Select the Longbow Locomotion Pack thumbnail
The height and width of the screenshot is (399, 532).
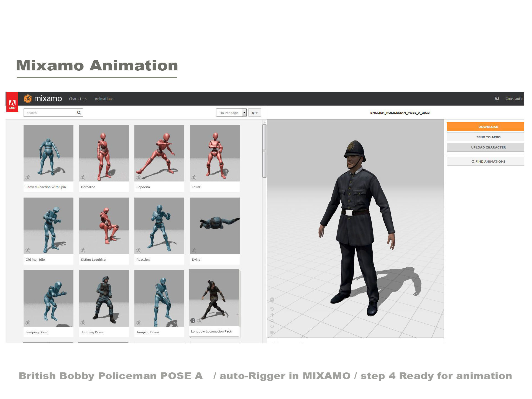214,298
